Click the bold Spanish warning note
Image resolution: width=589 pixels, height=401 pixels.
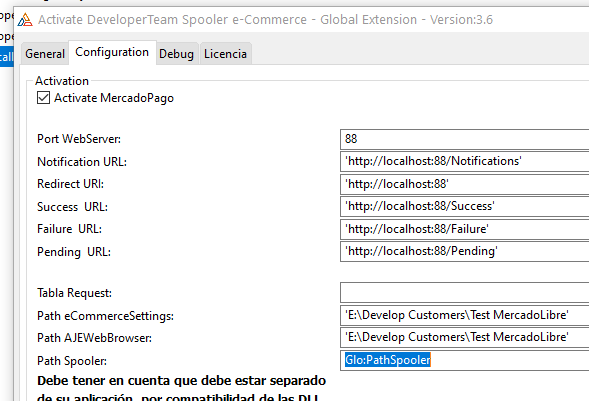(x=181, y=388)
